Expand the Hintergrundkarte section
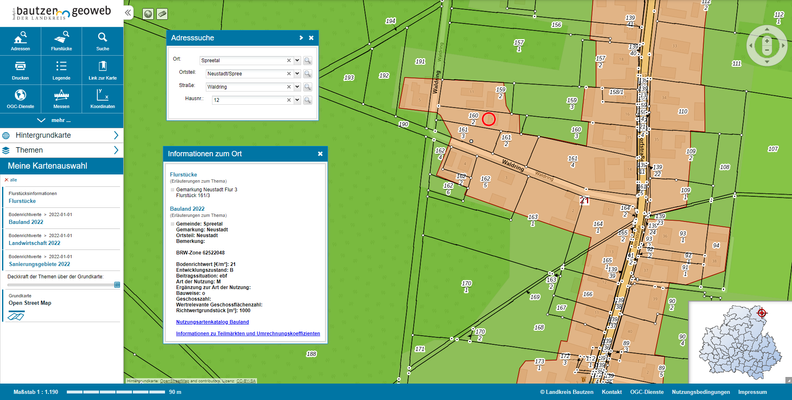Image resolution: width=792 pixels, height=400 pixels. point(61,134)
